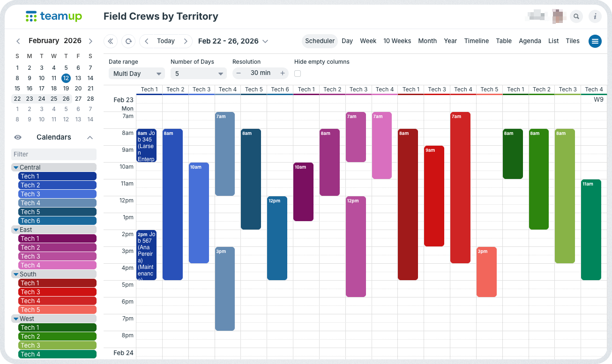Click the calendar Filter input field
Image resolution: width=612 pixels, height=364 pixels.
[54, 154]
